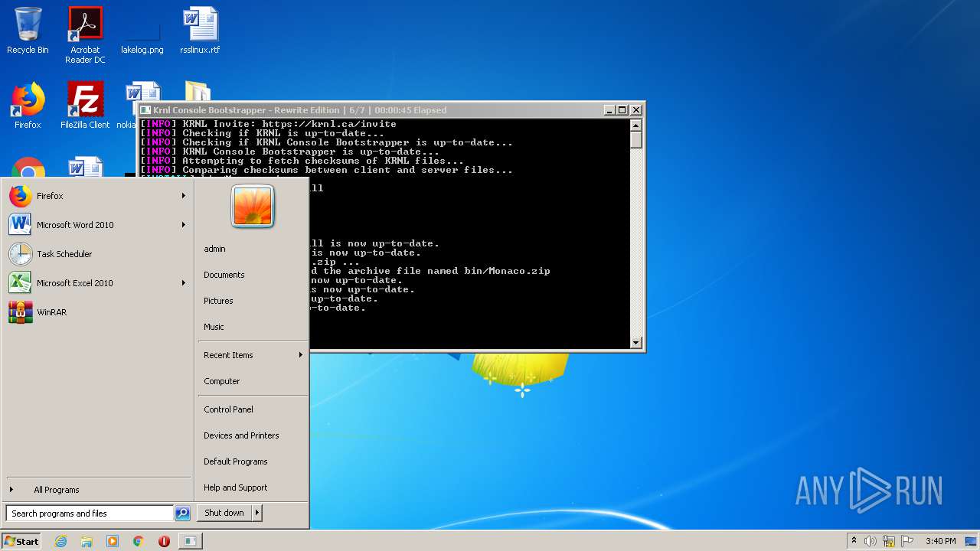Click the console vertical scrollbar thumb
The image size is (980, 551).
click(x=636, y=140)
